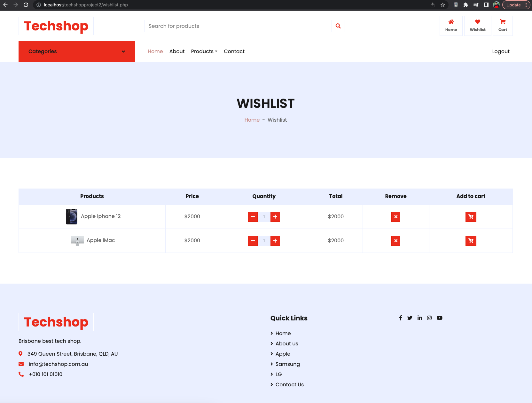Expand the Categories dropdown

coord(76,51)
